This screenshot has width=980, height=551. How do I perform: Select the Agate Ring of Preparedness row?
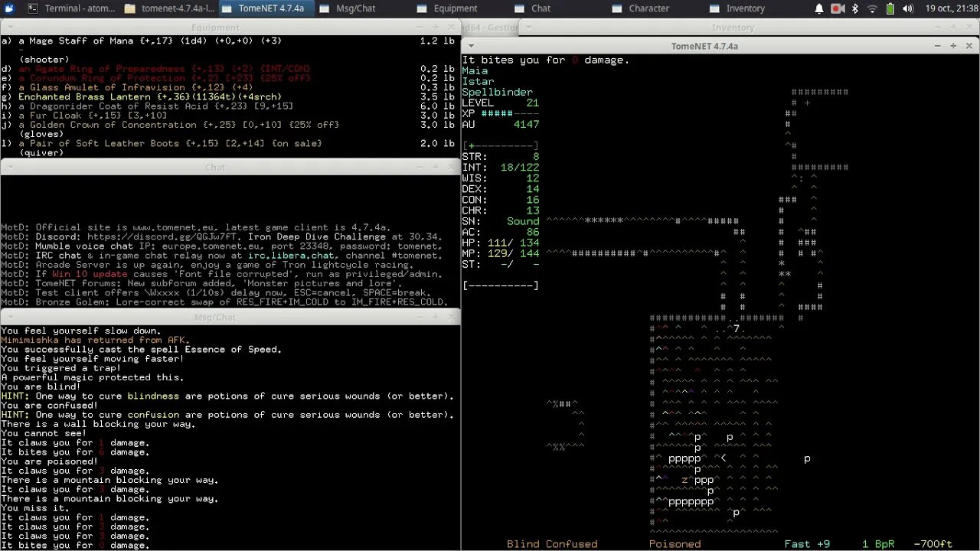(x=228, y=69)
